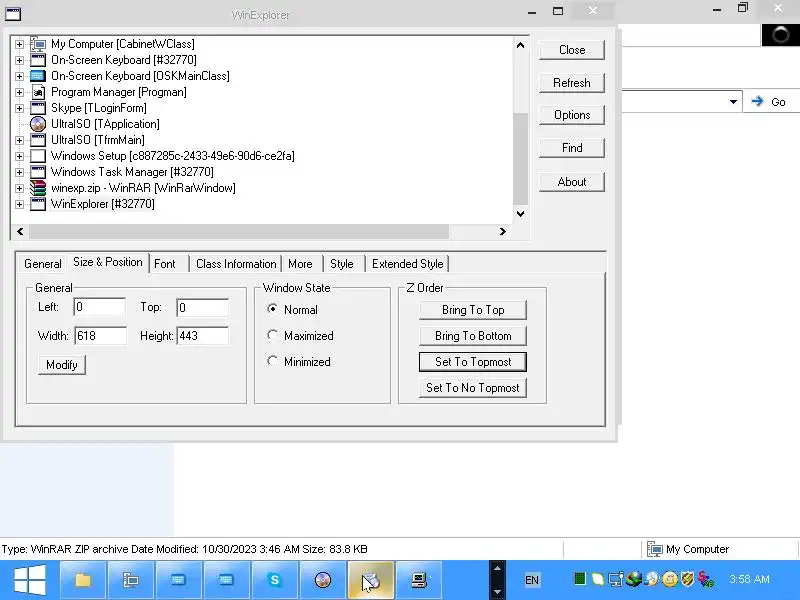Screen dimensions: 800x600
Task: Open the More tab
Action: point(303,264)
